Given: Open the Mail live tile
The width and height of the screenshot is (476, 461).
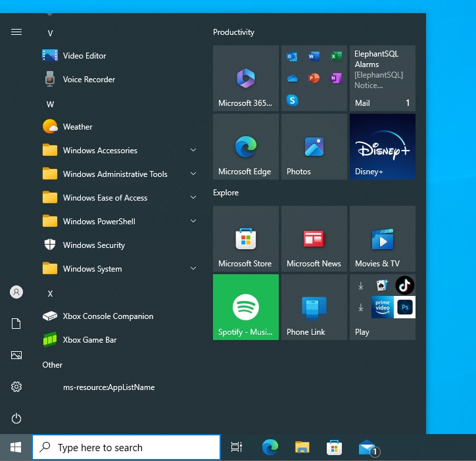Looking at the screenshot, I should point(383,78).
